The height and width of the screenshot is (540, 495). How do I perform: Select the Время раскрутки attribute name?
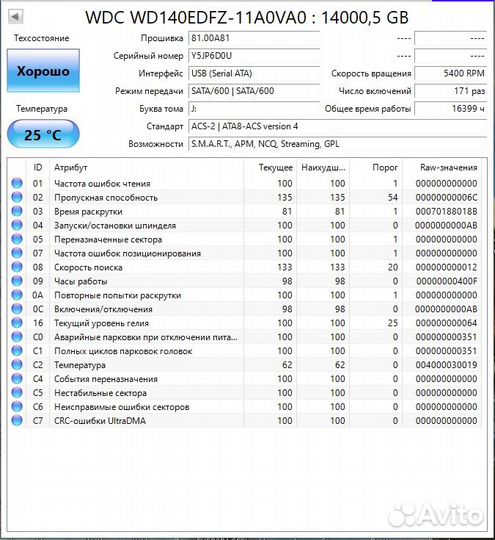pos(88,211)
